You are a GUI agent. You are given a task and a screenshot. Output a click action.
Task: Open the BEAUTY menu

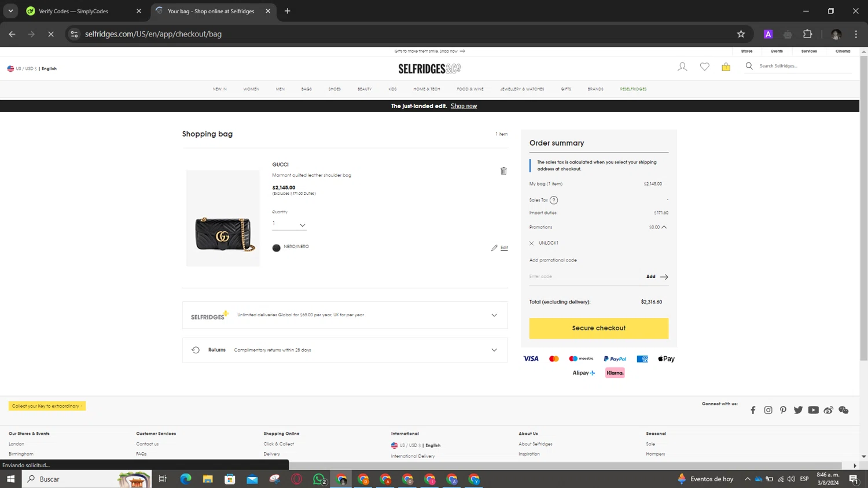click(365, 89)
